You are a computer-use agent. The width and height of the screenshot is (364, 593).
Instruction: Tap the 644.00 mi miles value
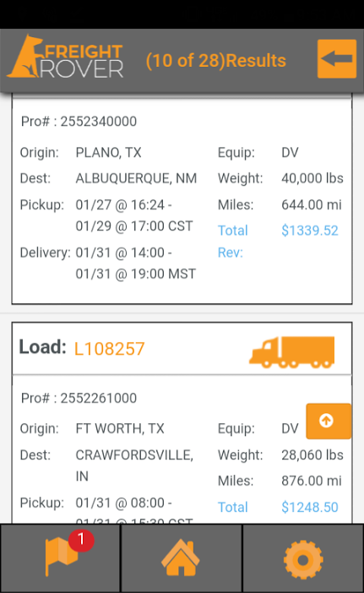pos(312,204)
